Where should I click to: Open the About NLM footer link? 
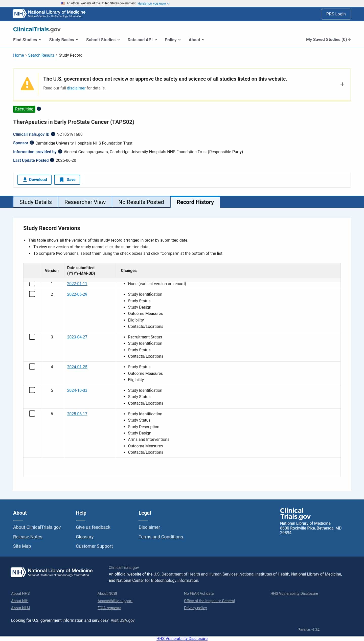pos(20,608)
